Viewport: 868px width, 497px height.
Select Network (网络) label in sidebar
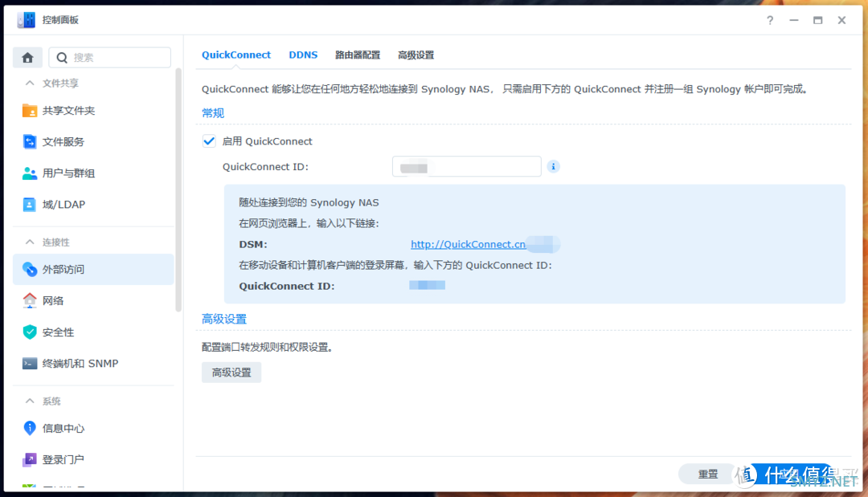tap(53, 300)
